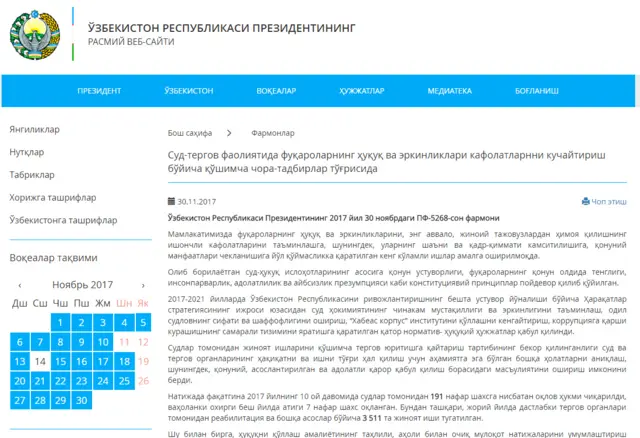Select November 21 in the calendar
The image size is (640, 438).
click(40, 381)
